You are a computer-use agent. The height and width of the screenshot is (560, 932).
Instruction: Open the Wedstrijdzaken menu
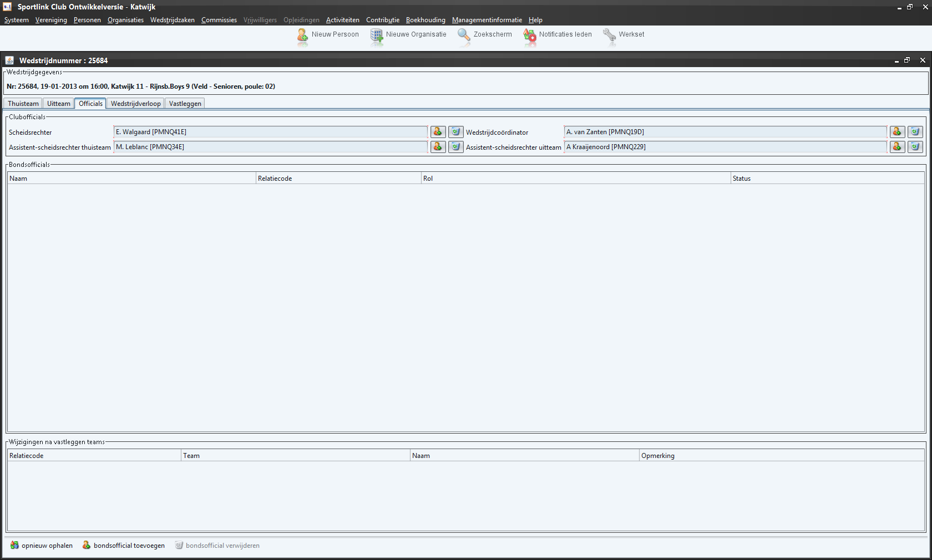point(173,20)
